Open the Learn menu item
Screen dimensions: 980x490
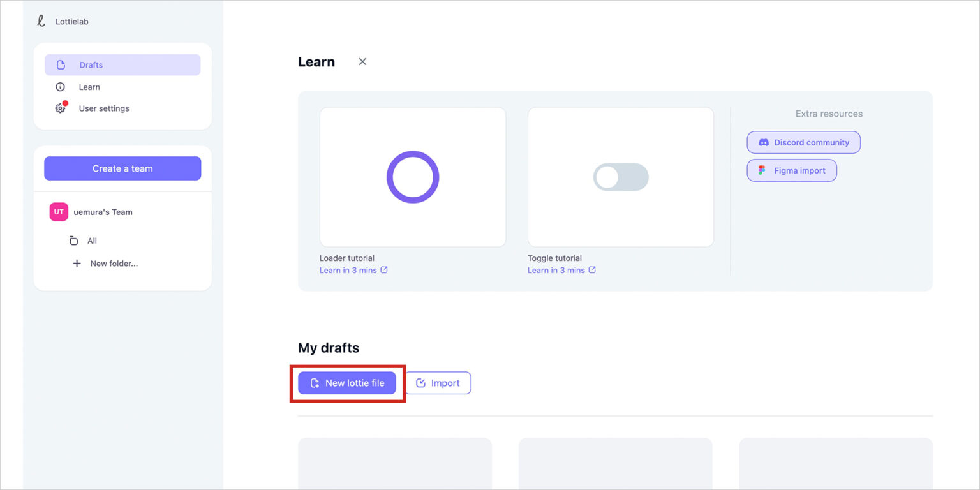(89, 87)
